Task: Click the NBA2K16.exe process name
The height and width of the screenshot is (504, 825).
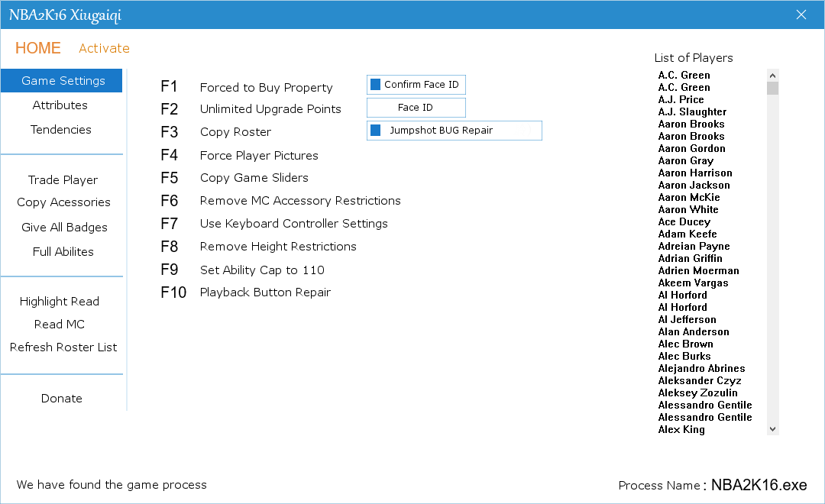Action: click(x=759, y=485)
